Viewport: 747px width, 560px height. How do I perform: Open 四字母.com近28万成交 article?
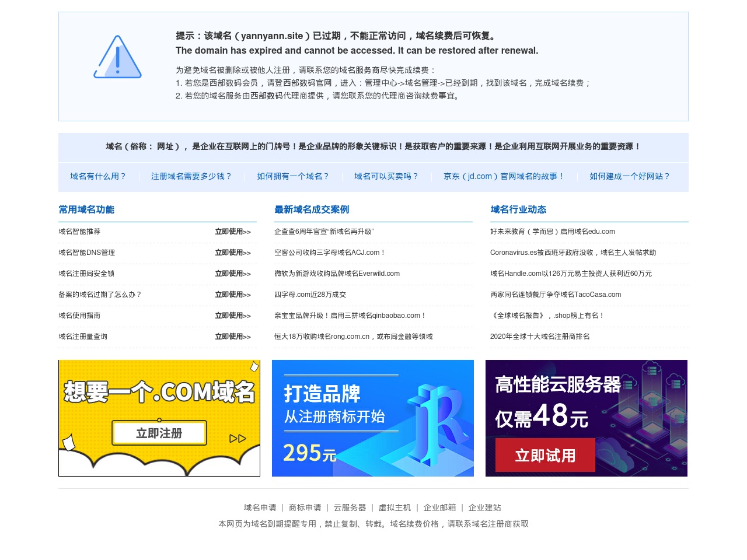point(310,295)
